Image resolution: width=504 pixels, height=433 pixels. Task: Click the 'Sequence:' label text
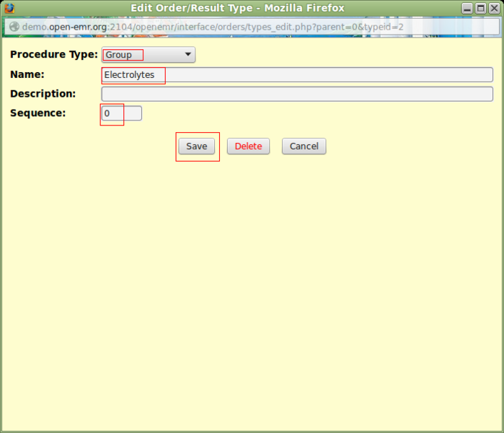tap(37, 113)
